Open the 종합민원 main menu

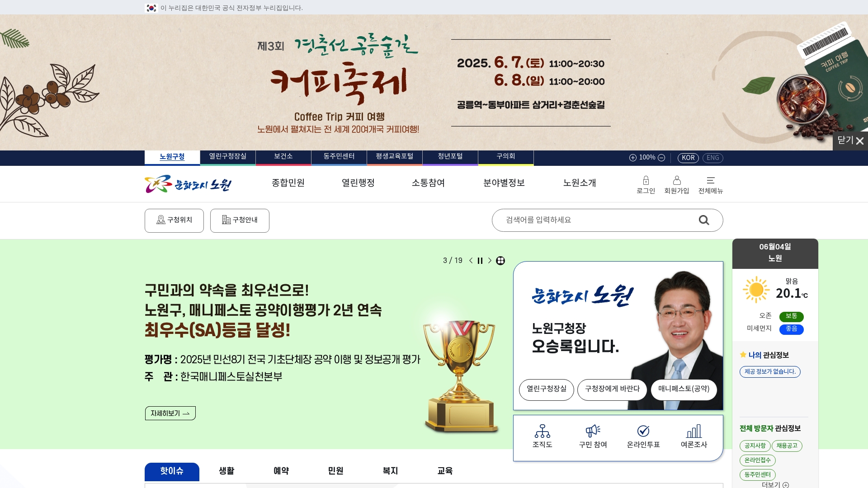(x=288, y=183)
